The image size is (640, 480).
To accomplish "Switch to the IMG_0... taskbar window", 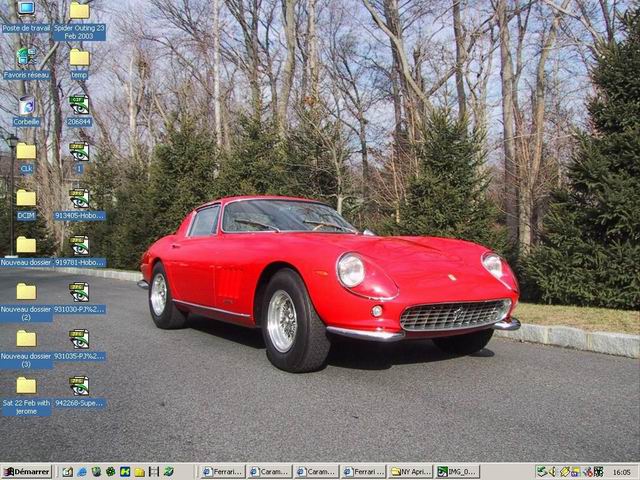I will pos(458,472).
